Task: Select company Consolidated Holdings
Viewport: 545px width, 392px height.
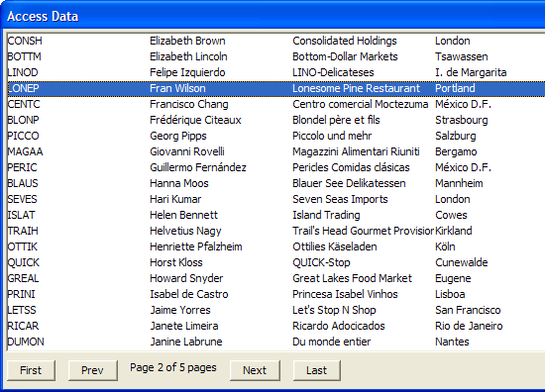Action: pos(345,41)
